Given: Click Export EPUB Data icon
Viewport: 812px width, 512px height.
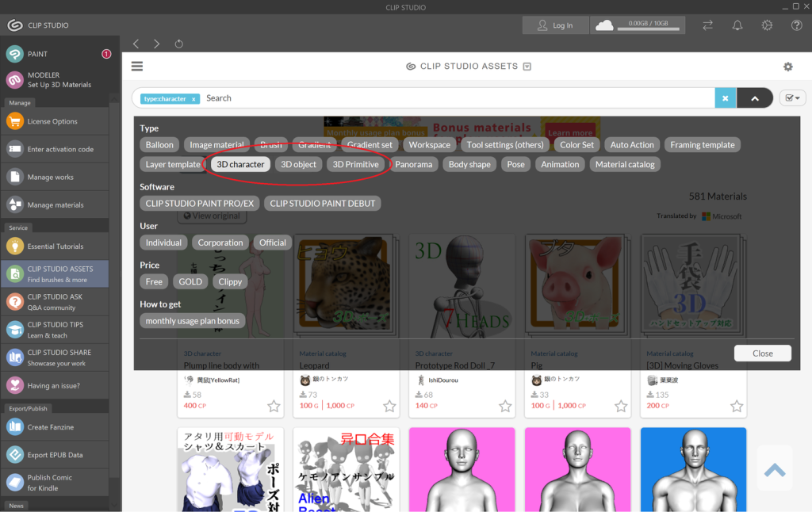Looking at the screenshot, I should (x=15, y=454).
